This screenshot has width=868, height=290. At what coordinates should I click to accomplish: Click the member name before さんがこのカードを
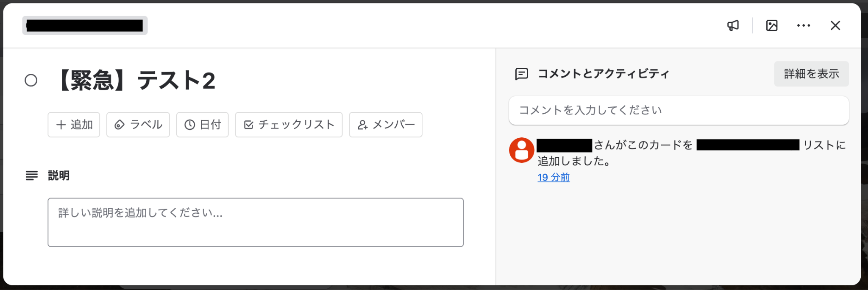[x=564, y=145]
